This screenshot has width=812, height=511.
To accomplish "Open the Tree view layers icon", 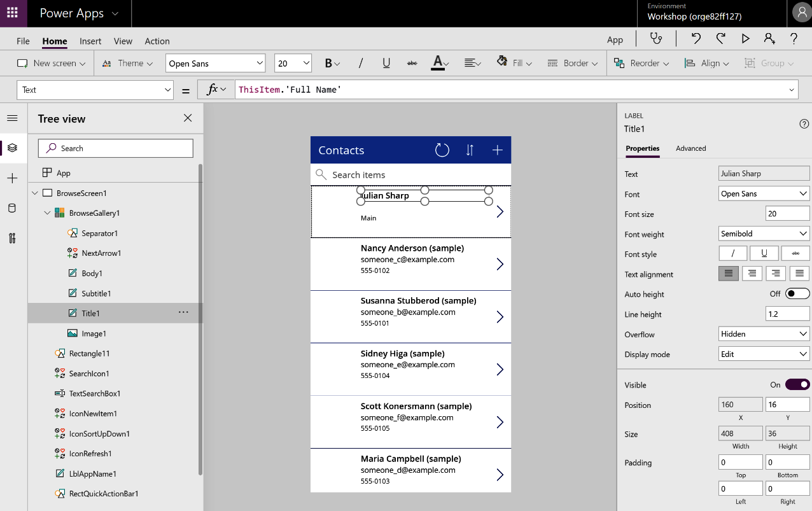I will coord(12,148).
